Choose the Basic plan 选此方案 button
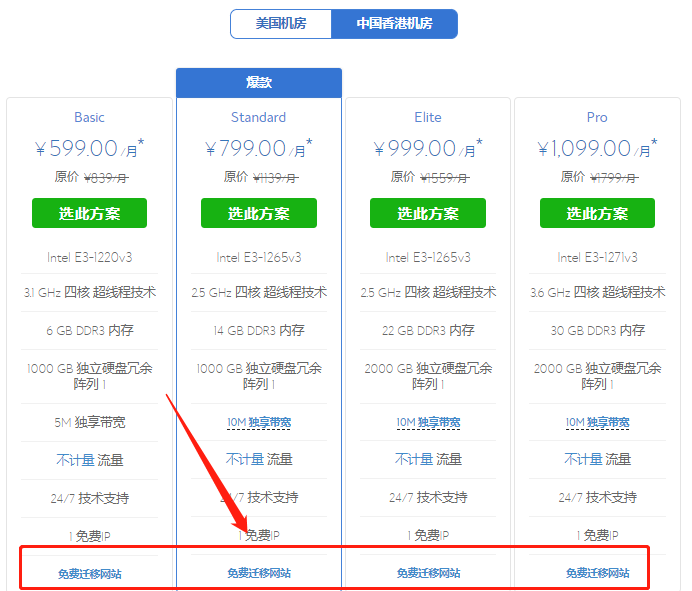This screenshot has width=692, height=591. (89, 213)
